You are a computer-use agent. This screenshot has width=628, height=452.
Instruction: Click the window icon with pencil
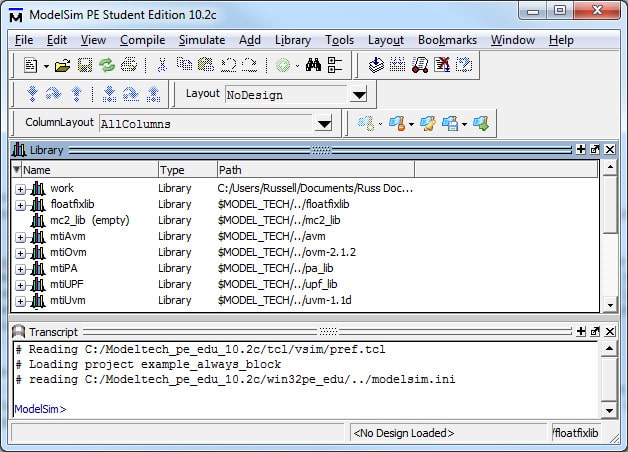click(x=428, y=123)
